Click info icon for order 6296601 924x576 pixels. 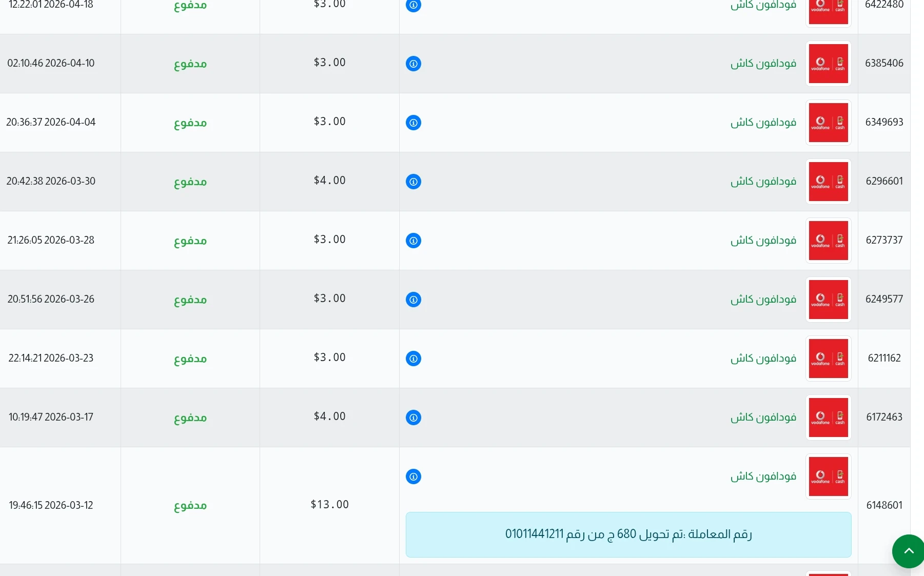(413, 182)
